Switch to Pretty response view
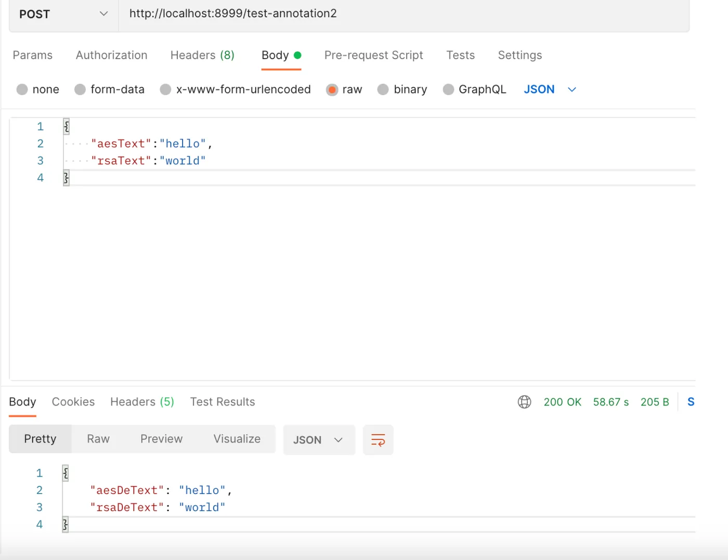Screen dimensions: 728x560 [x=40, y=439]
